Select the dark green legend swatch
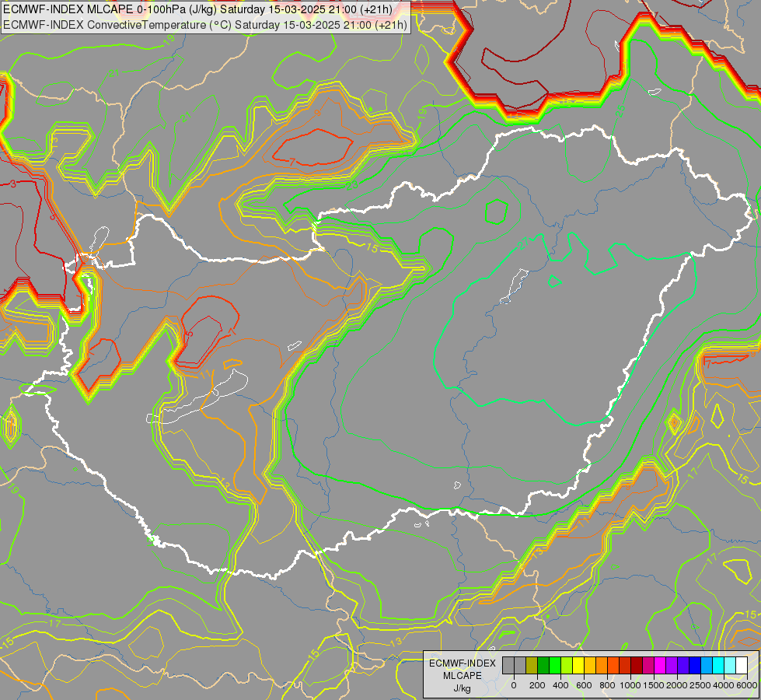 click(543, 666)
